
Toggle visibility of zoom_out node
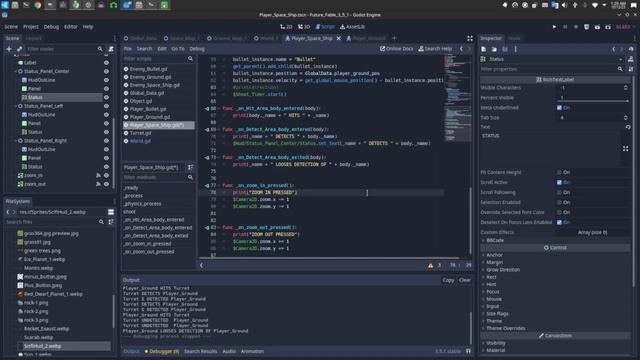tap(106, 184)
